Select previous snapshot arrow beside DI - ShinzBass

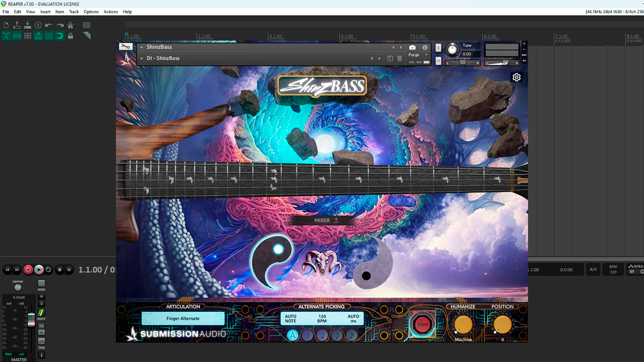[x=372, y=58]
